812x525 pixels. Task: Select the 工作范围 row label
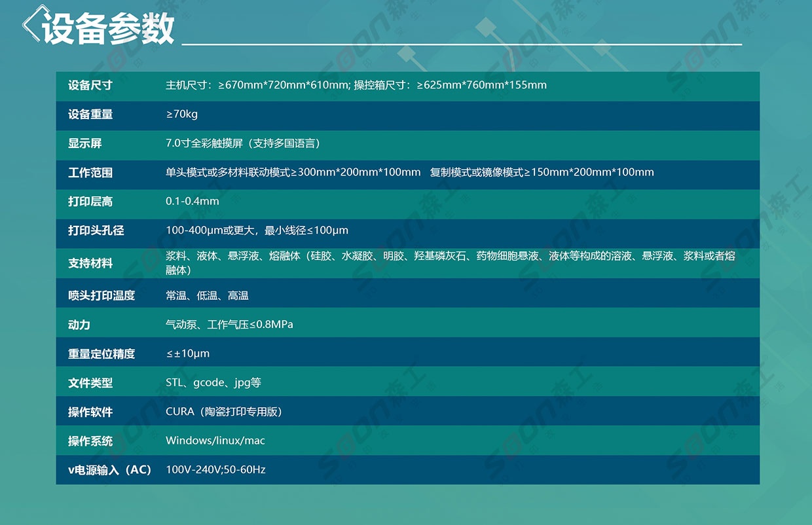90,173
